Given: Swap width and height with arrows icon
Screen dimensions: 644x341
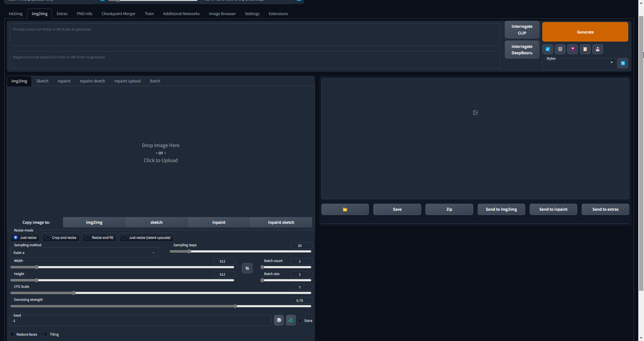Looking at the screenshot, I should click(247, 268).
